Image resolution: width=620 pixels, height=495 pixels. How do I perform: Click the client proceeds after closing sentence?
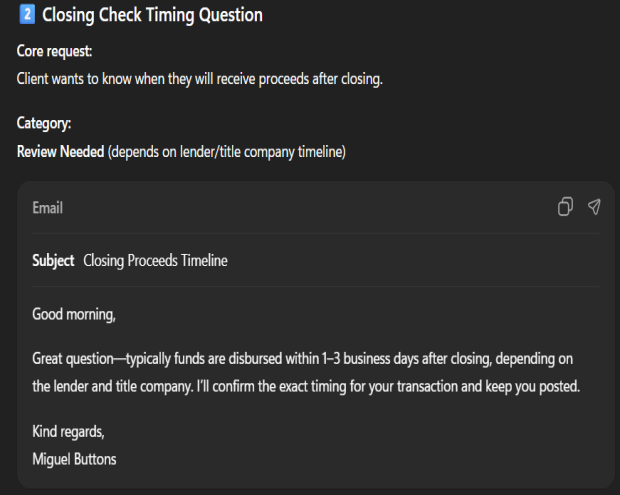click(x=200, y=78)
